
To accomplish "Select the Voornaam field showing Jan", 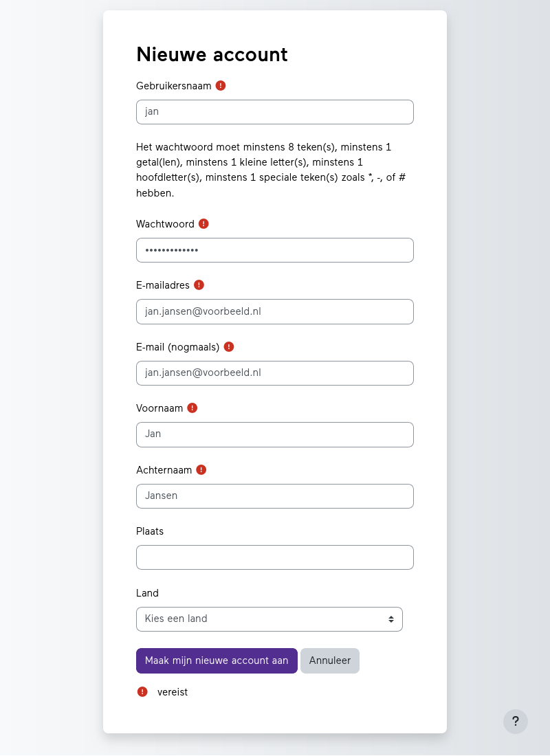I will click(x=275, y=434).
